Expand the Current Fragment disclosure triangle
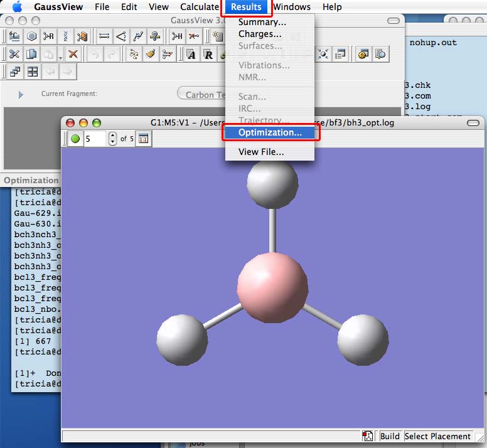 pyautogui.click(x=21, y=94)
